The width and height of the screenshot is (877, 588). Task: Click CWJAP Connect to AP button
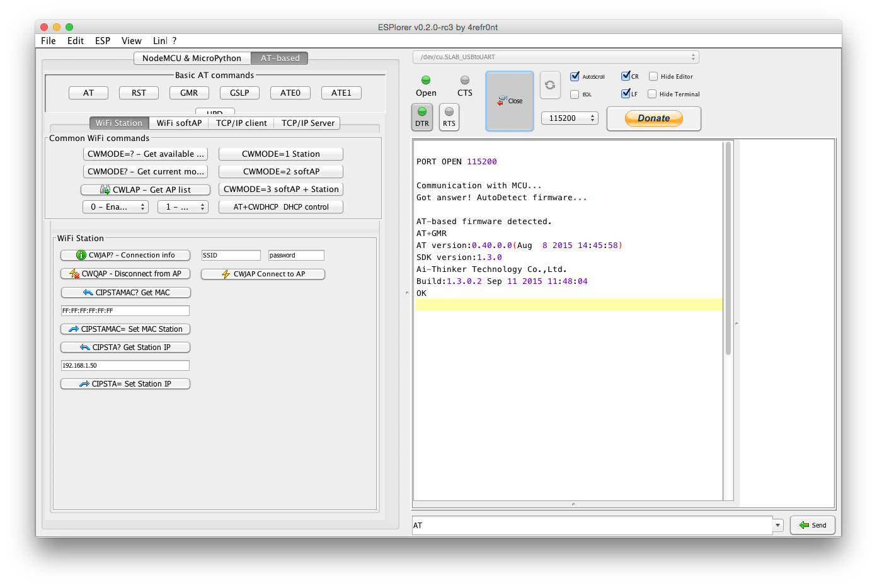point(263,274)
